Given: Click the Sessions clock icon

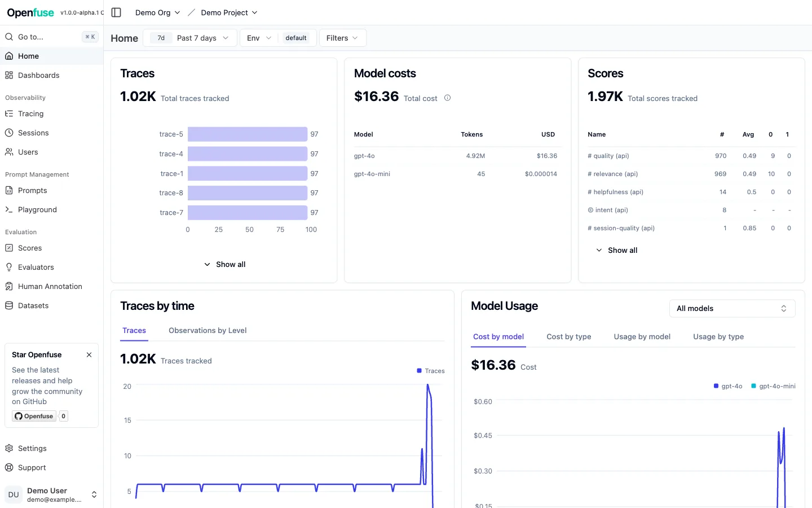Looking at the screenshot, I should point(9,133).
